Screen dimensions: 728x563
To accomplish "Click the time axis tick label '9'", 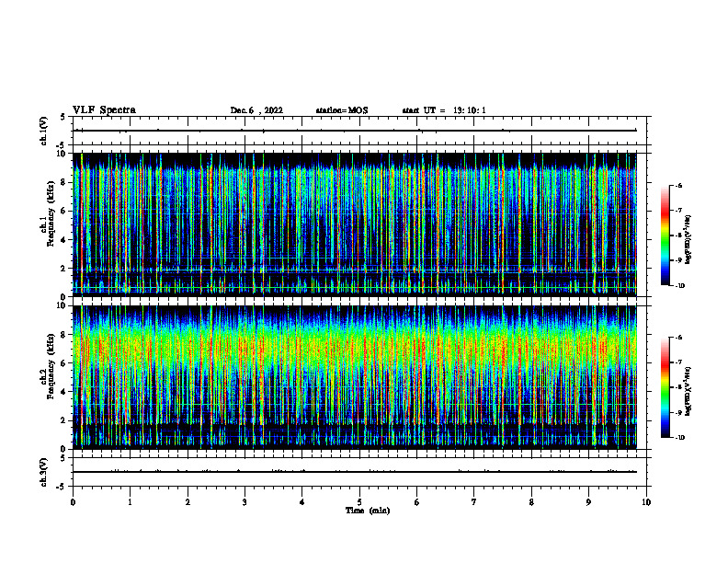I will click(x=588, y=502).
